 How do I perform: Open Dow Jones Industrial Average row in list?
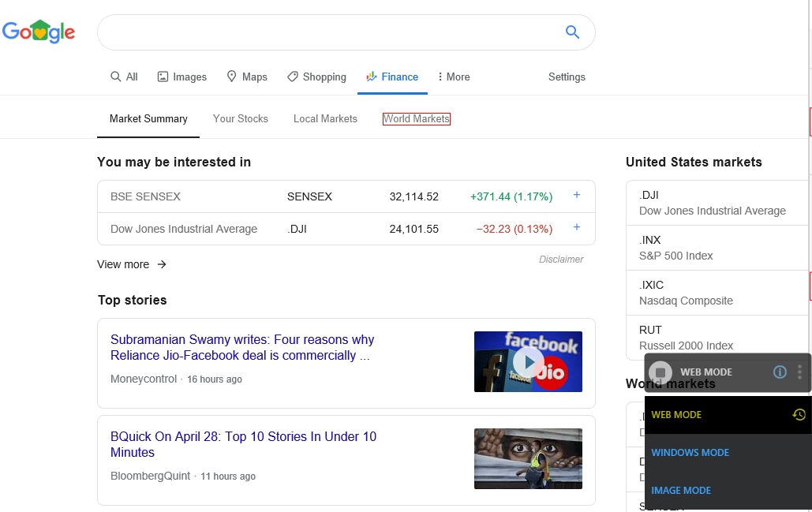[346, 229]
